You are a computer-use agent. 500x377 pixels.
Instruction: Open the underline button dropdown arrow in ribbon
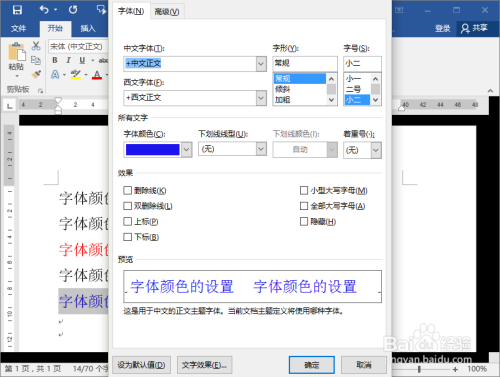click(x=92, y=61)
